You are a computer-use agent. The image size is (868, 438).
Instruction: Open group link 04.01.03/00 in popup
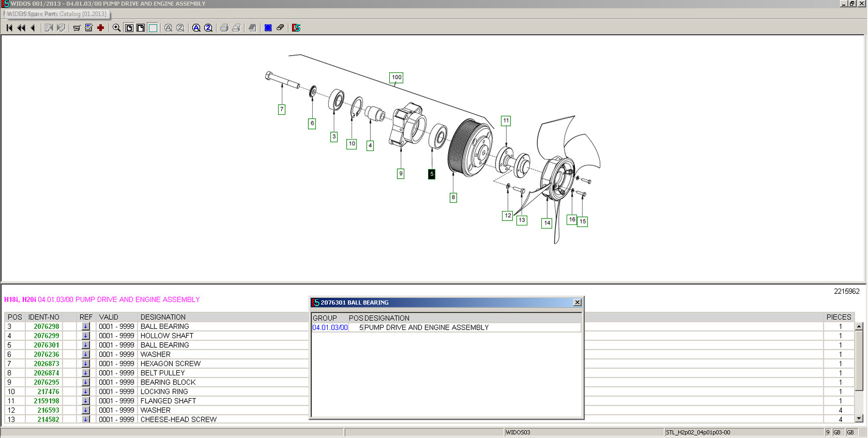tap(330, 328)
